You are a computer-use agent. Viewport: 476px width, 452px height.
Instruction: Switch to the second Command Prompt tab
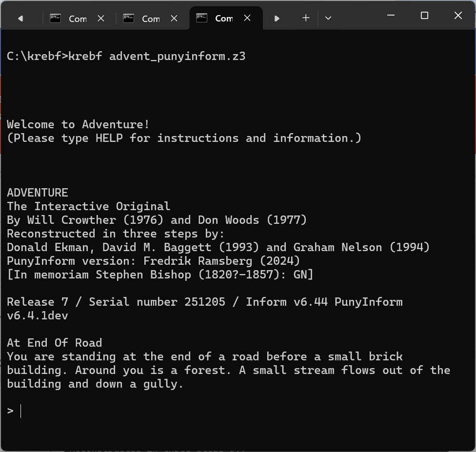151,19
